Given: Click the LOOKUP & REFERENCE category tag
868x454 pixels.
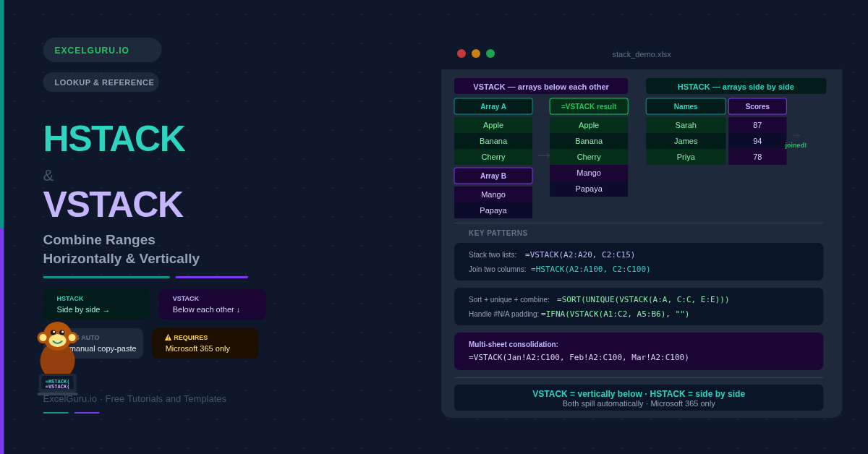Looking at the screenshot, I should (101, 82).
